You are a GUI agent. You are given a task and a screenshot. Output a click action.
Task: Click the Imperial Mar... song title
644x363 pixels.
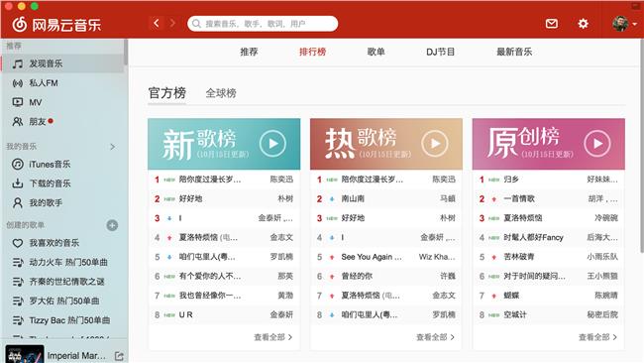(76, 356)
